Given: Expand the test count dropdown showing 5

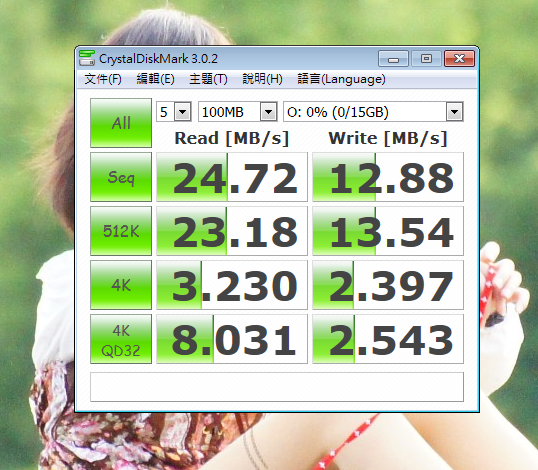Looking at the screenshot, I should [x=183, y=112].
